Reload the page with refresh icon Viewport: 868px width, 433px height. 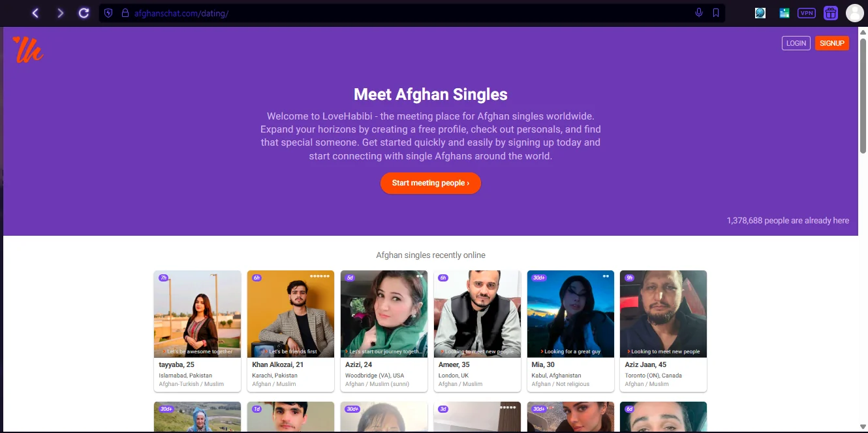coord(84,13)
